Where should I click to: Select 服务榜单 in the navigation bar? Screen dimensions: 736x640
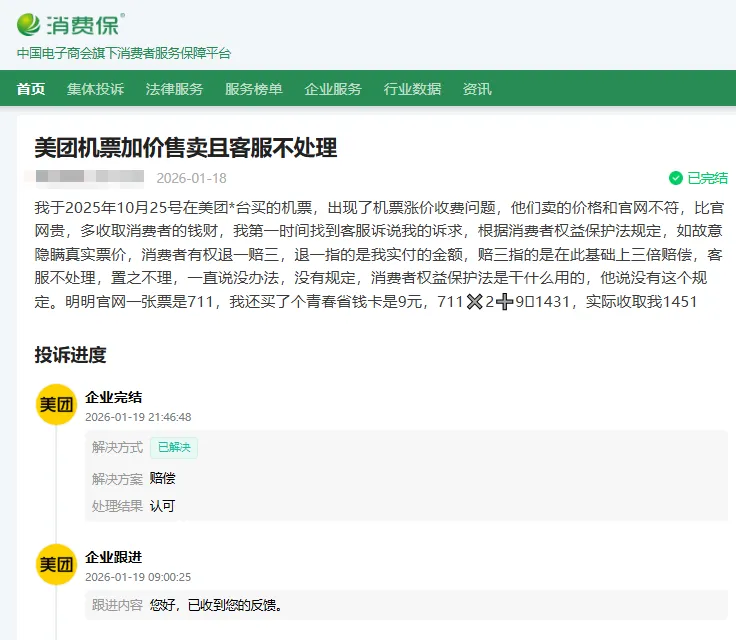coord(253,89)
